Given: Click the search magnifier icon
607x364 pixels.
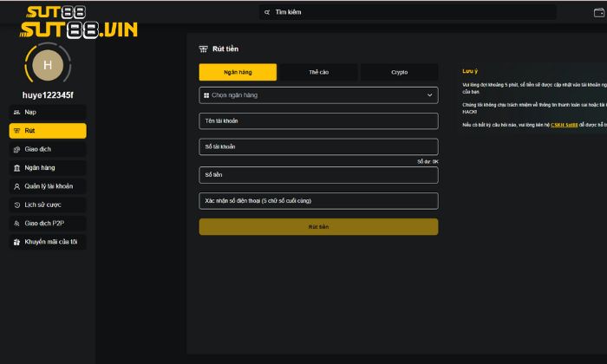Looking at the screenshot, I should [268, 12].
